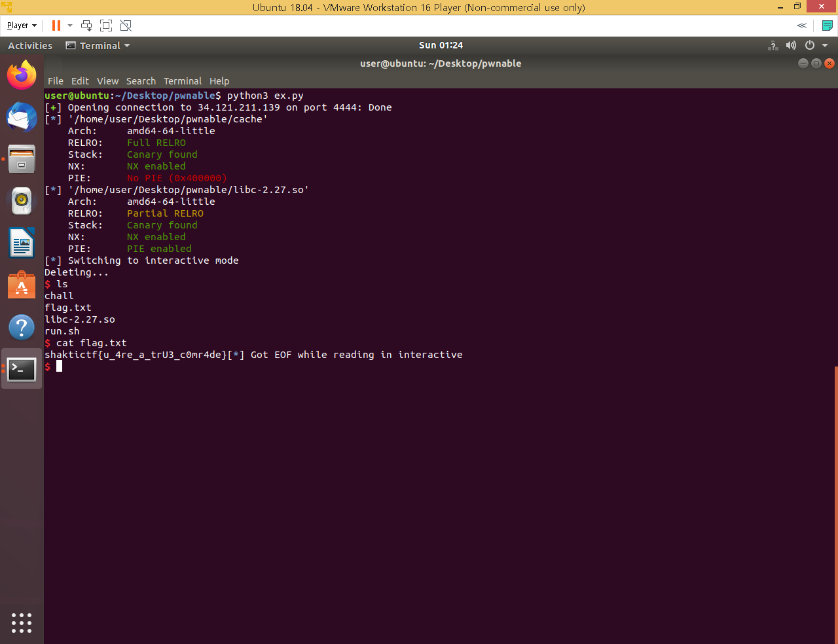838x644 pixels.
Task: Click the VMware collapse arrows icon
Action: [802, 26]
